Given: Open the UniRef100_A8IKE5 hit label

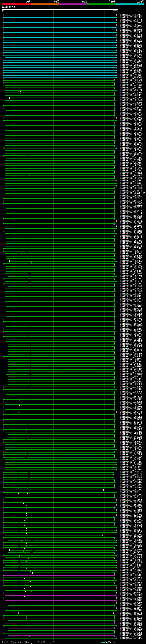Looking at the screenshot, I should tap(131, 17).
